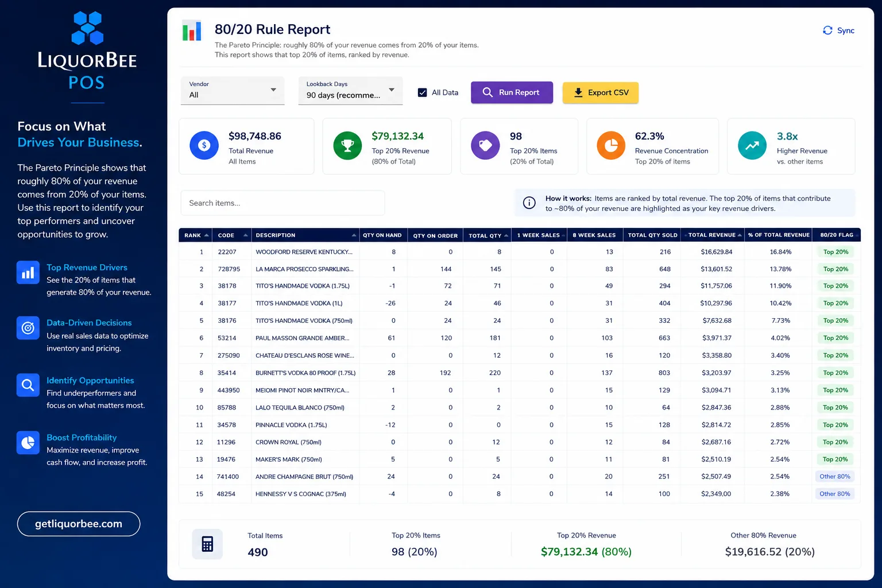Click the $19,616.52 (20%) Other 80% Revenue value
Viewport: 882px width, 588px height.
coord(770,552)
